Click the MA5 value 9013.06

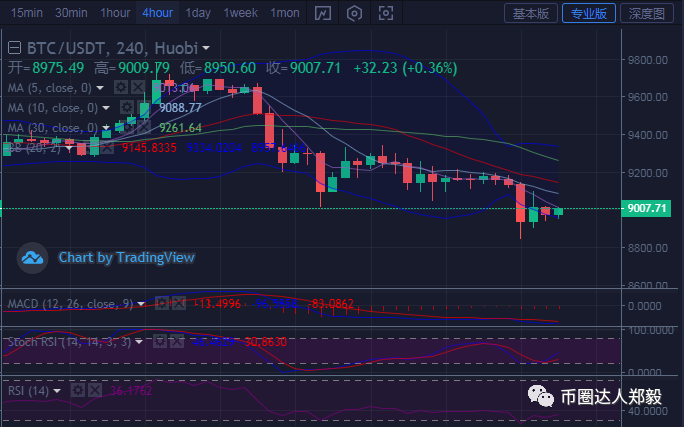coord(174,88)
